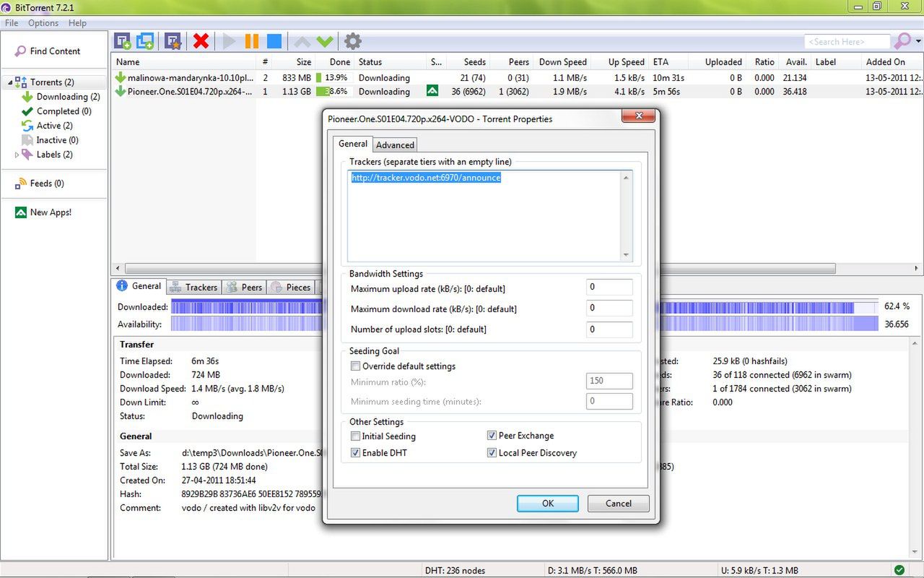Select the General tab in detail pane

click(x=139, y=286)
